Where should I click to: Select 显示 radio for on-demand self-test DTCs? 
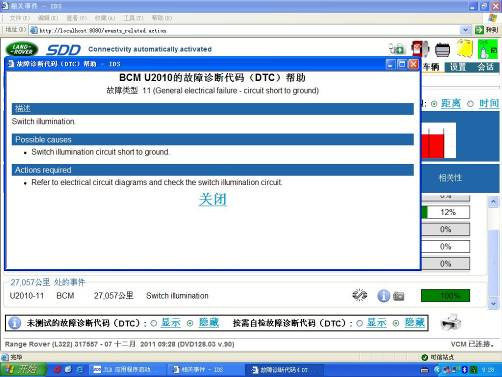point(359,323)
